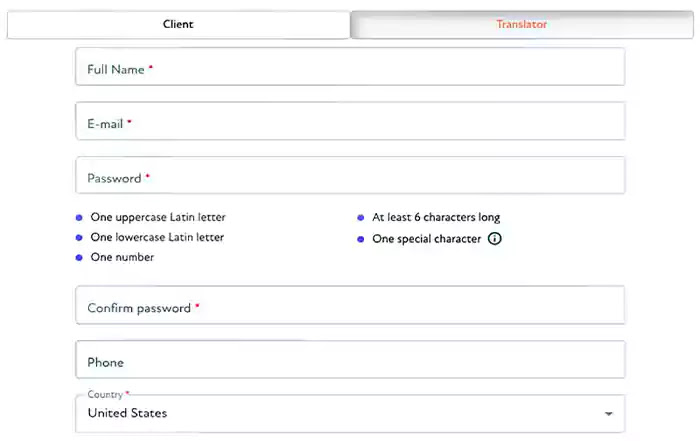Click the 'One number' requirement text
This screenshot has width=700, height=441.
122,257
